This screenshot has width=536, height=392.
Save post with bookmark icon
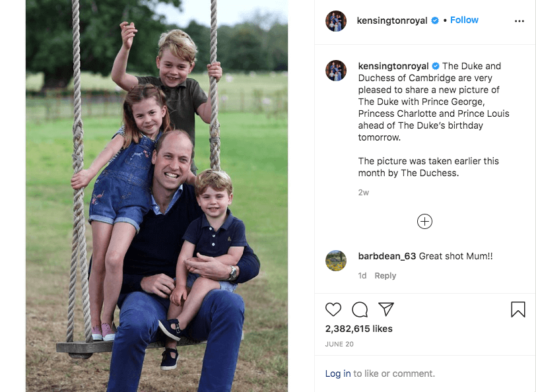click(x=518, y=310)
